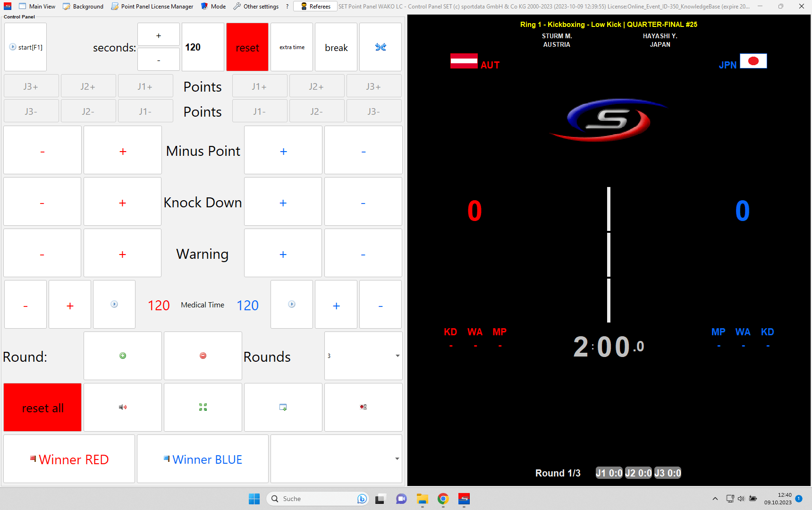Click the red cross medical icon button
Image resolution: width=812 pixels, height=510 pixels.
point(363,407)
